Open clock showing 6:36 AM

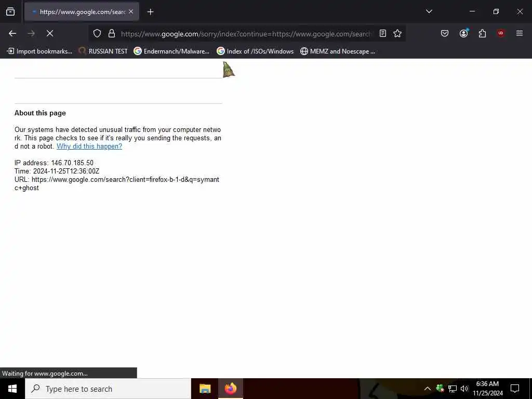click(x=487, y=389)
